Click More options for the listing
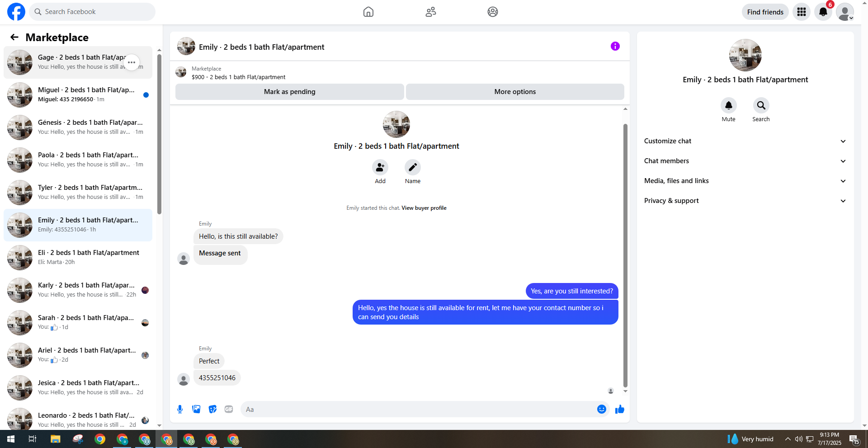Viewport: 868px width, 448px height. tap(515, 92)
